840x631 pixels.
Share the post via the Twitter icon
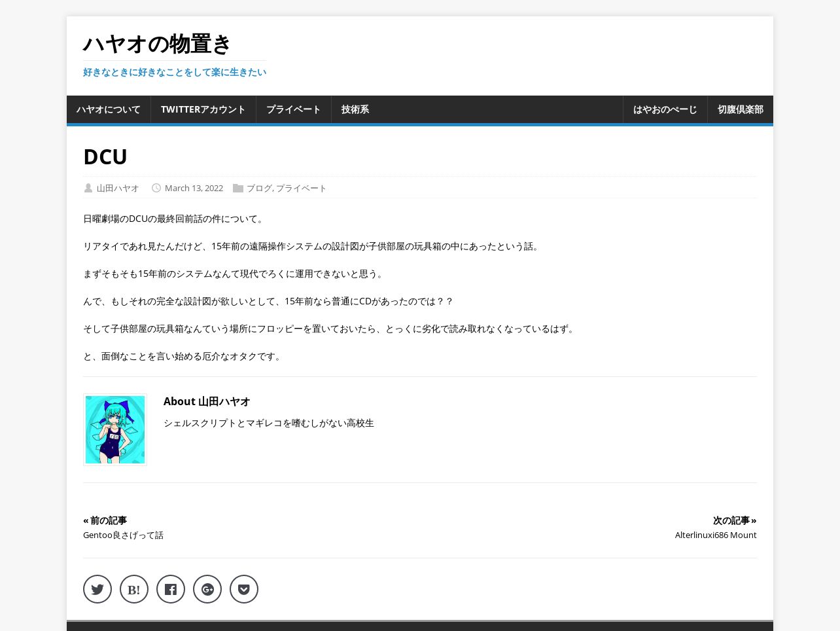(x=97, y=589)
